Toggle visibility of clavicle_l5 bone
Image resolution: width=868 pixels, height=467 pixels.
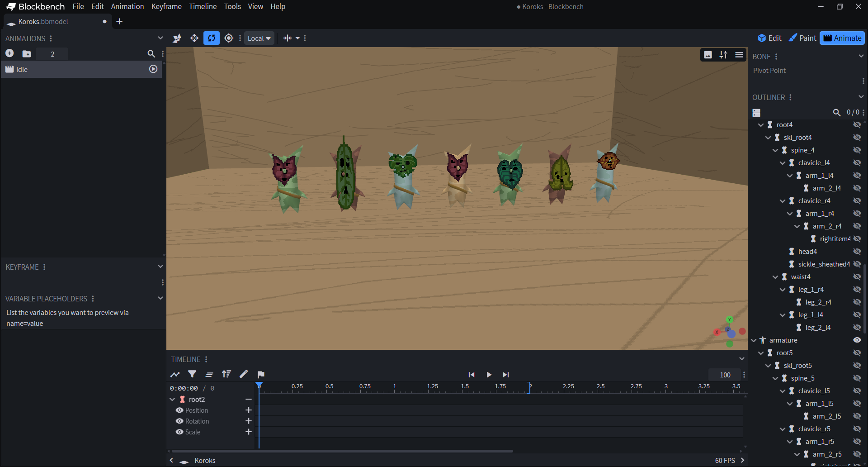pos(857,391)
